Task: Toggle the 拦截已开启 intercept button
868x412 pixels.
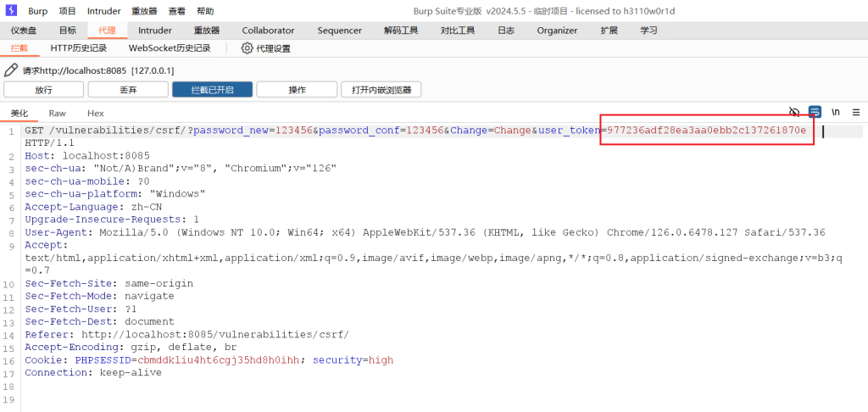Action: (212, 90)
